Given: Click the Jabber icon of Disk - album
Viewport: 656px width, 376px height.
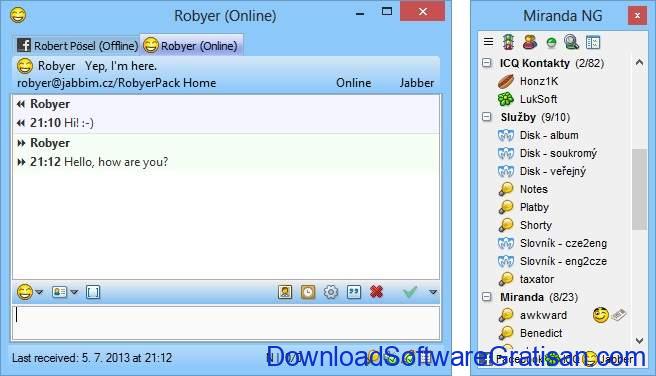Looking at the screenshot, I should [x=506, y=136].
